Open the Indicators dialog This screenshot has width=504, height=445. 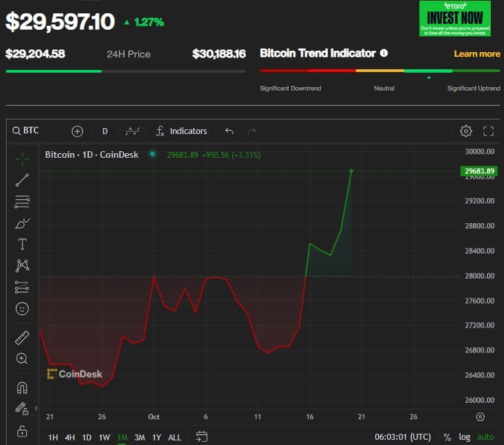click(x=182, y=131)
